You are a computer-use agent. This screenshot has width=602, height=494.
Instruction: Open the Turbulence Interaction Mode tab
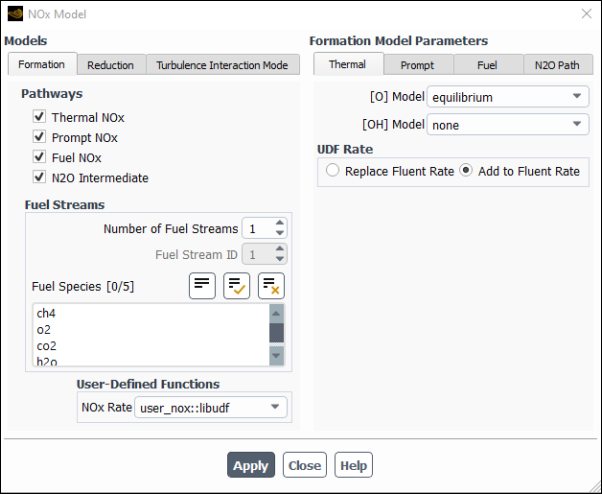[x=222, y=65]
